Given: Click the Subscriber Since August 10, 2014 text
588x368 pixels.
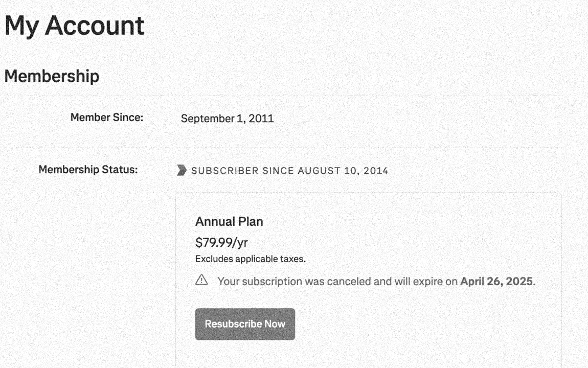Looking at the screenshot, I should (289, 171).
